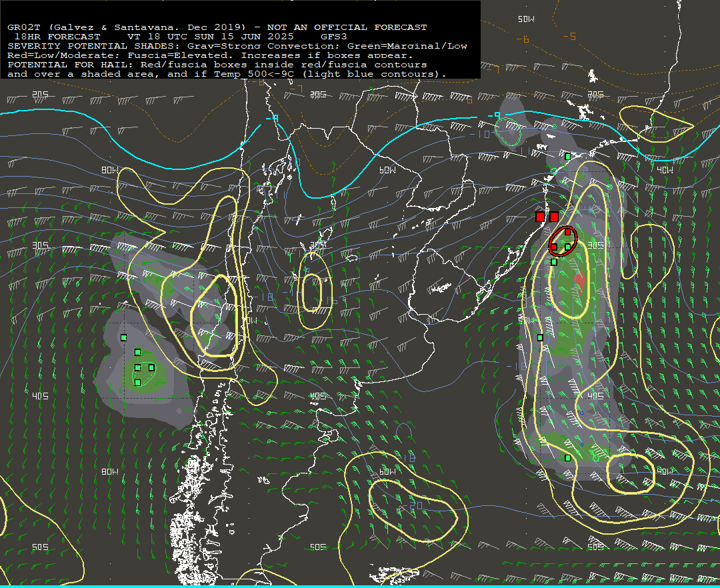Click the right large red square marker
The height and width of the screenshot is (588, 720).
click(554, 216)
